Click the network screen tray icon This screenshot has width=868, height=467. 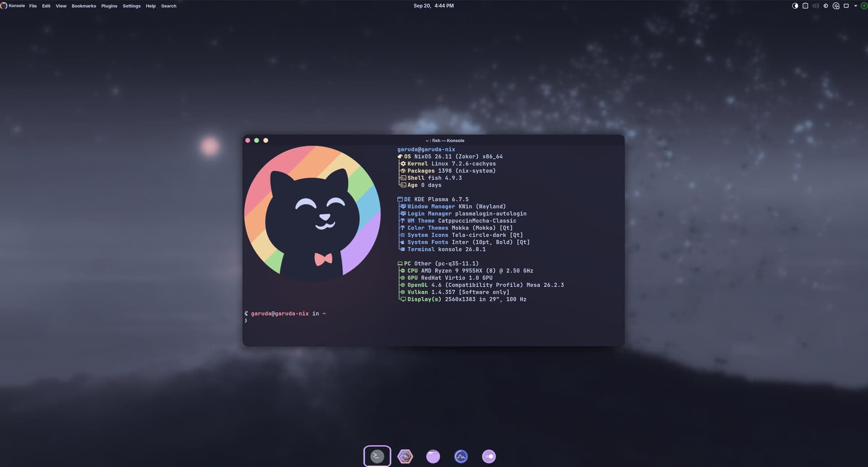pyautogui.click(x=846, y=6)
